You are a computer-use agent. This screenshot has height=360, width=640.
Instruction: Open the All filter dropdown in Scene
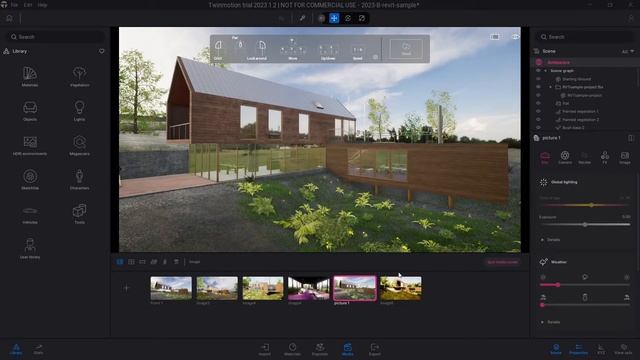point(628,51)
